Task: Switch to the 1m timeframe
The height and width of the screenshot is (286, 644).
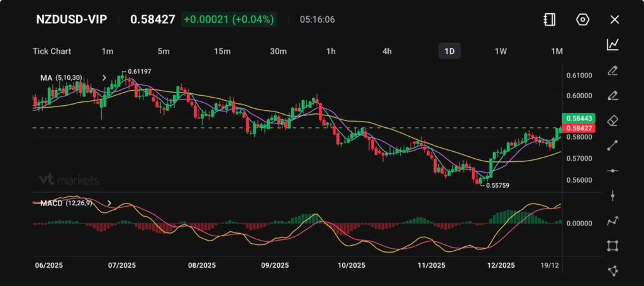Action: 108,51
